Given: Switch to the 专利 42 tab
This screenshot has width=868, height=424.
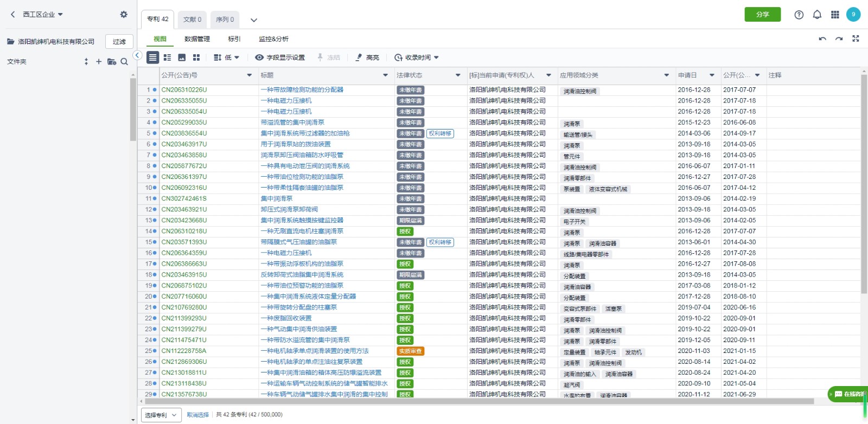Looking at the screenshot, I should coord(158,19).
